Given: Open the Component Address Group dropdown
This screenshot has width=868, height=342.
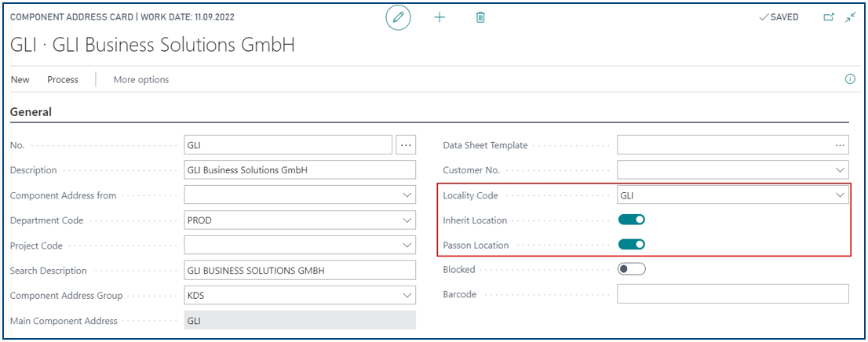Looking at the screenshot, I should pos(407,296).
